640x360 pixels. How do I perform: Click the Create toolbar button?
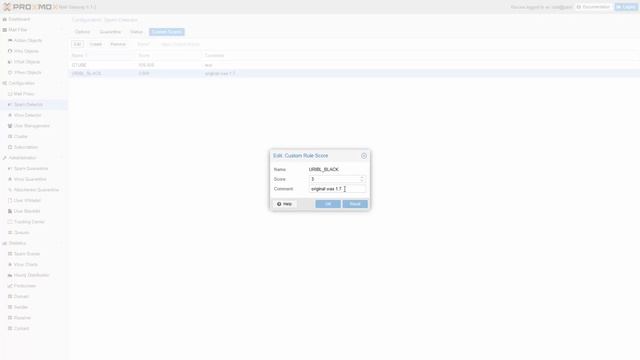pos(96,44)
